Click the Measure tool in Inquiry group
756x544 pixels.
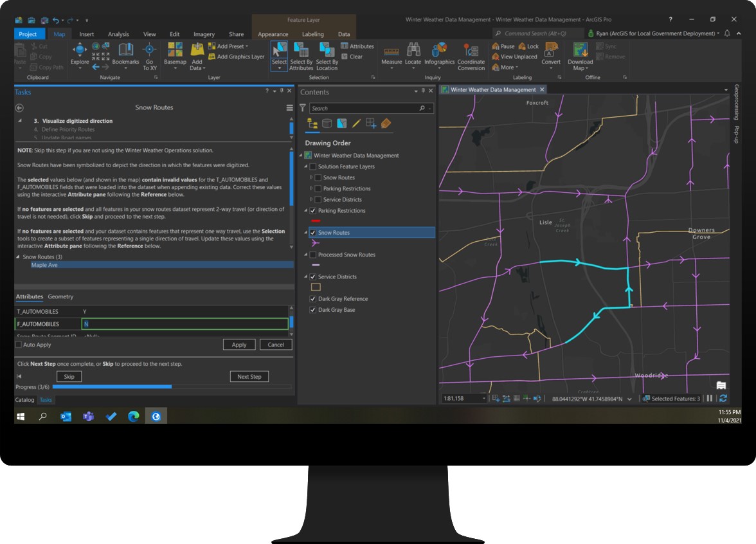pyautogui.click(x=392, y=54)
